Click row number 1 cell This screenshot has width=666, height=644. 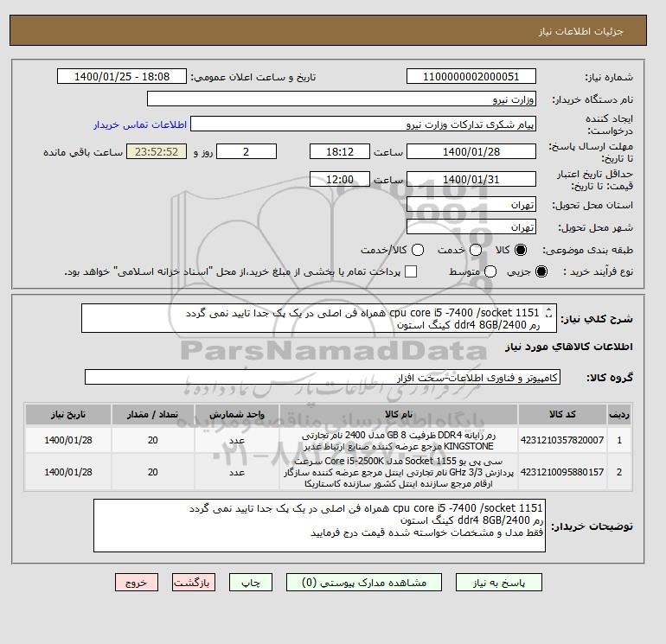(x=618, y=440)
